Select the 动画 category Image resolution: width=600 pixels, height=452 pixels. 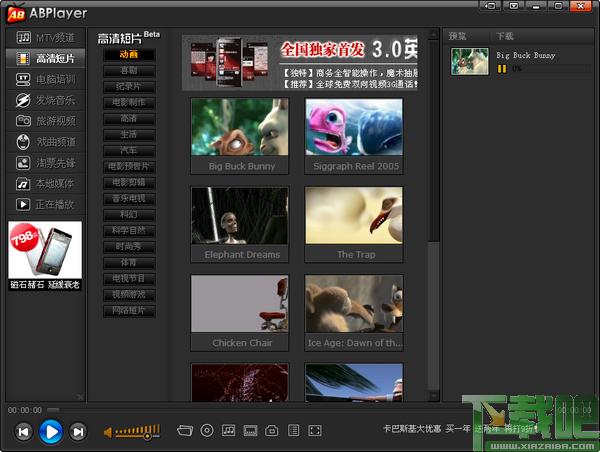129,54
